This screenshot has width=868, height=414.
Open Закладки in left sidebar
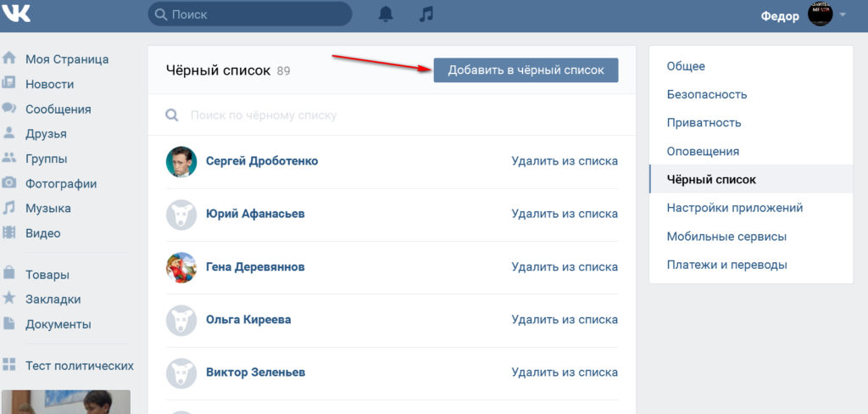[x=53, y=299]
